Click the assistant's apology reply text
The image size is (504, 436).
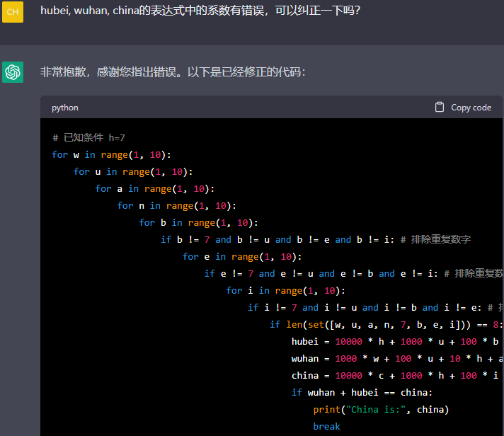(173, 72)
